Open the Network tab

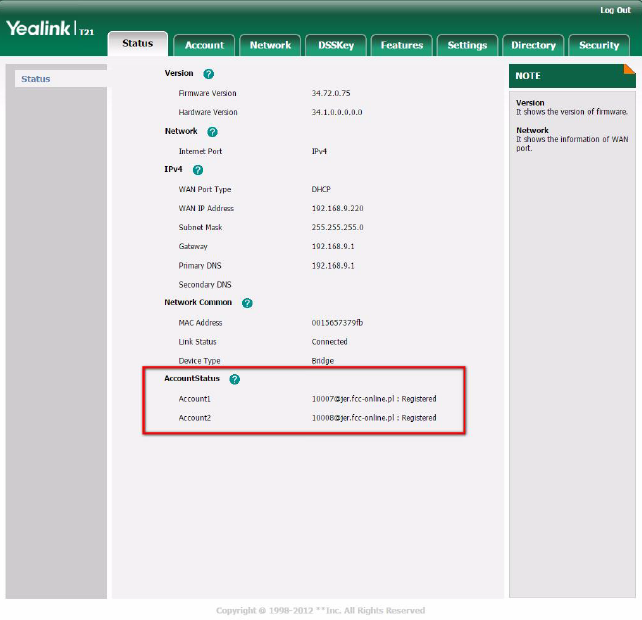270,45
